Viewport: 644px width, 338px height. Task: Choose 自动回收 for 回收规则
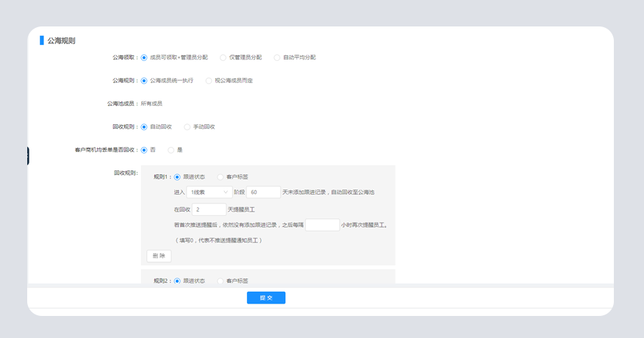(x=144, y=126)
